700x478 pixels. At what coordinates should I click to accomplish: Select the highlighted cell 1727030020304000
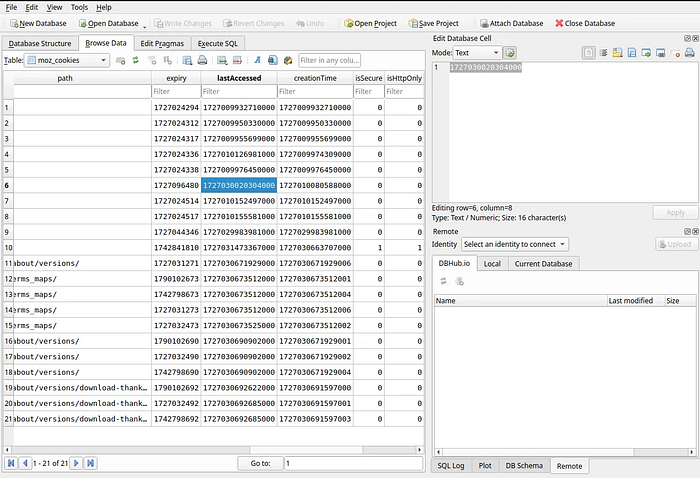(x=239, y=185)
